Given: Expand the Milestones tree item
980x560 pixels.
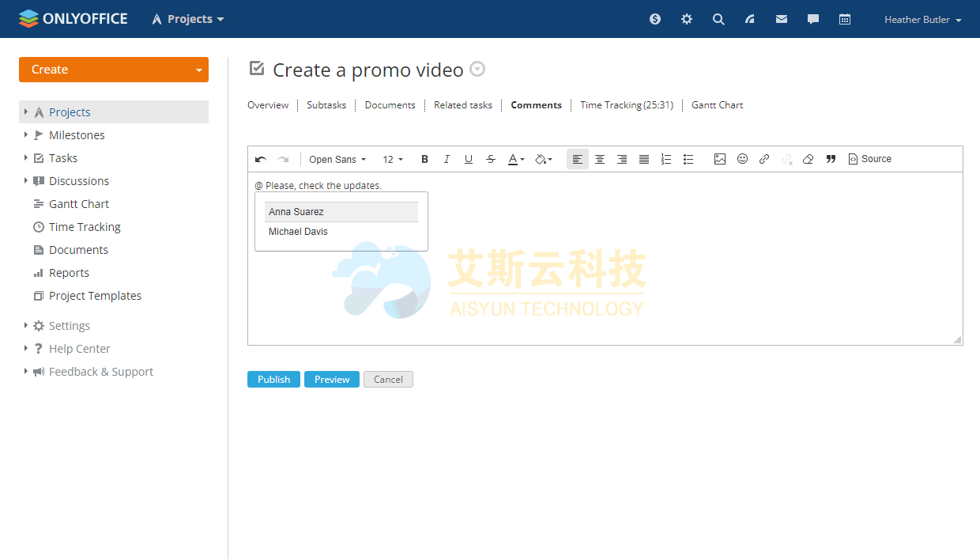Looking at the screenshot, I should pos(26,135).
